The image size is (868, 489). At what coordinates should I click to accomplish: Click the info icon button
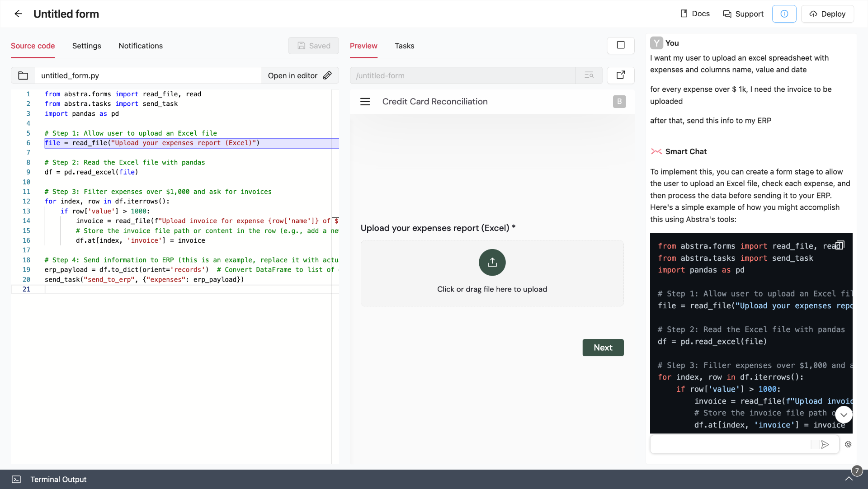pos(784,14)
